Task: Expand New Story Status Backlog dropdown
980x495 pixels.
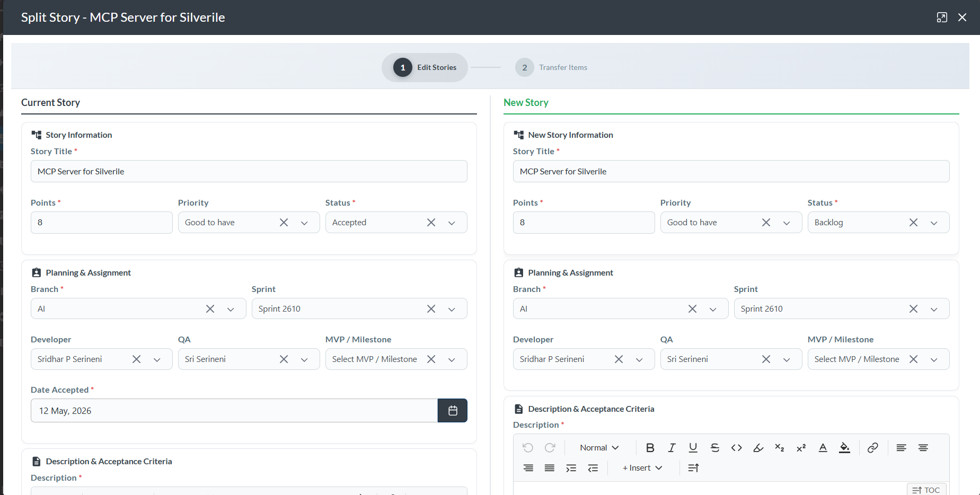Action: (x=934, y=223)
